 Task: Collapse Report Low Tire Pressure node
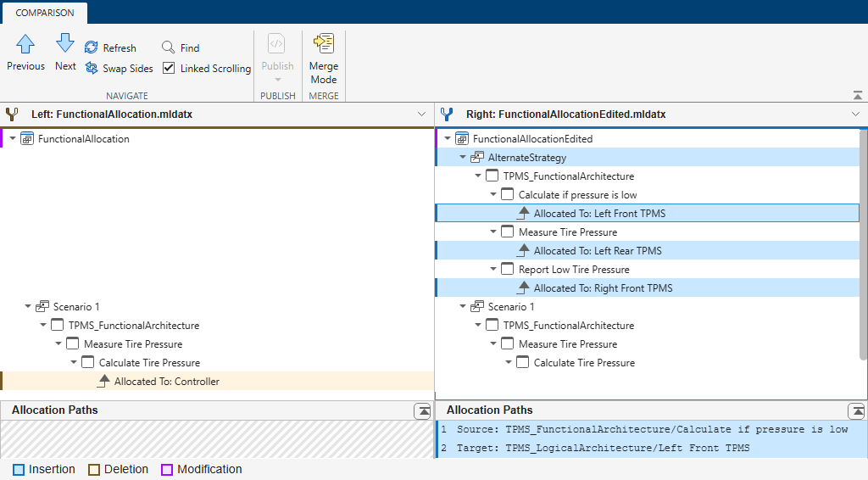493,269
